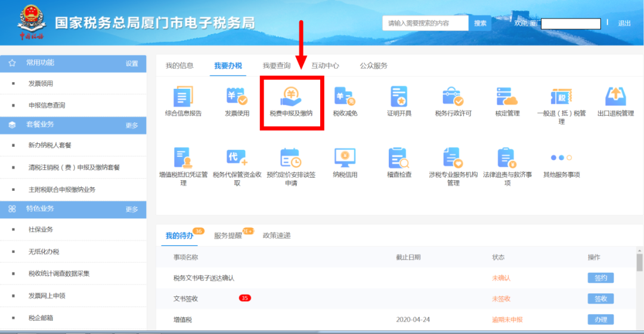Open 清税注销税（费）申报及缴纳套餐

(73, 167)
